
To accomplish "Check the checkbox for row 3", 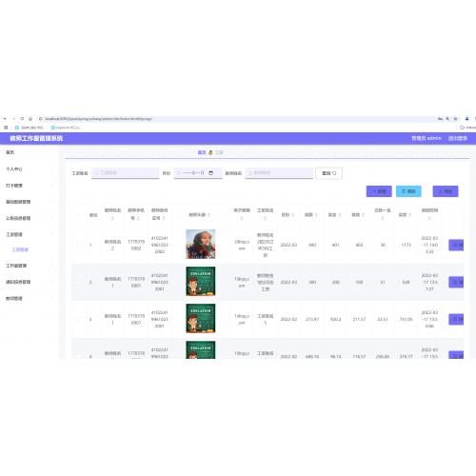I will click(x=79, y=319).
